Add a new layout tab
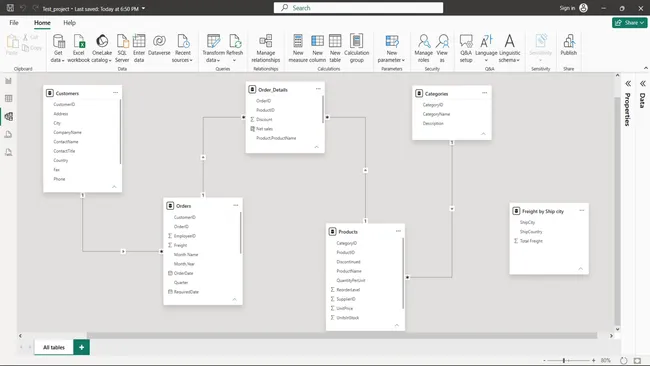Image resolution: width=650 pixels, height=366 pixels. [x=81, y=347]
